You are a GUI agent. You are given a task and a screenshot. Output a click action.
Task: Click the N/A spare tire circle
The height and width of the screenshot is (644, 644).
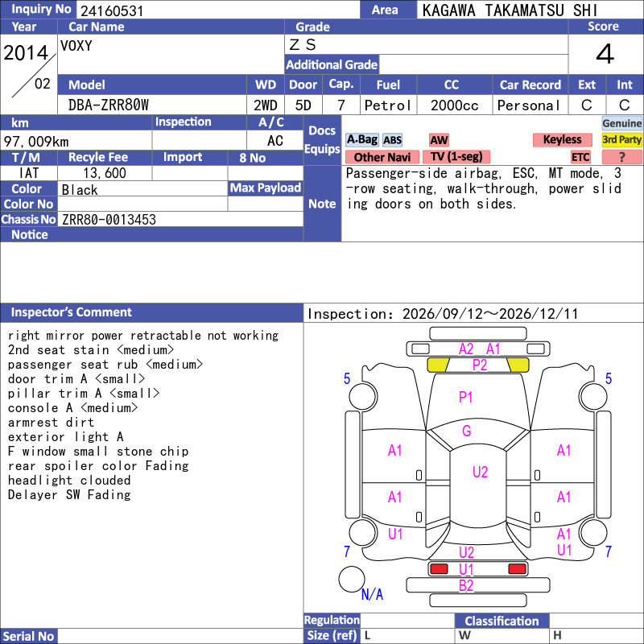[x=352, y=579]
